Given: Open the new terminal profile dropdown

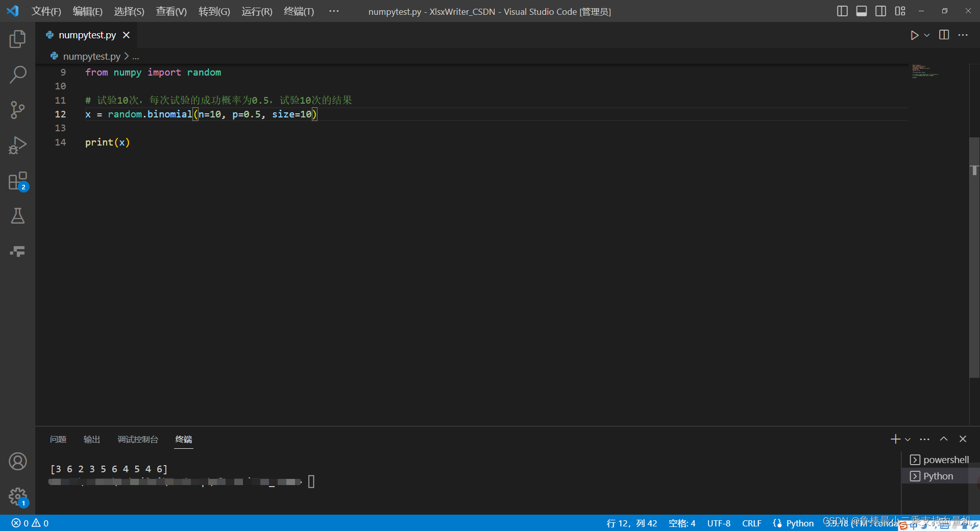Looking at the screenshot, I should 908,439.
